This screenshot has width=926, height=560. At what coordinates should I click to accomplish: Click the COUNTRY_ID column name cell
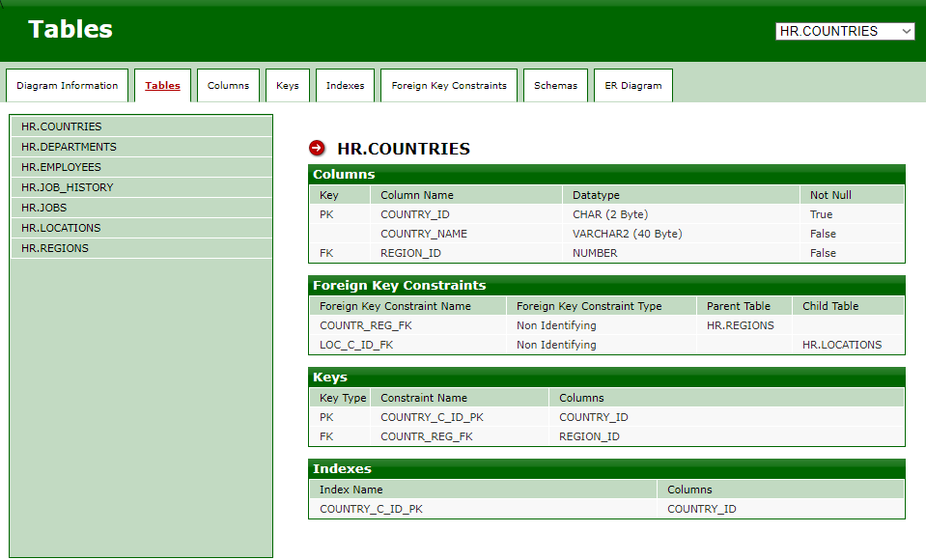(415, 214)
